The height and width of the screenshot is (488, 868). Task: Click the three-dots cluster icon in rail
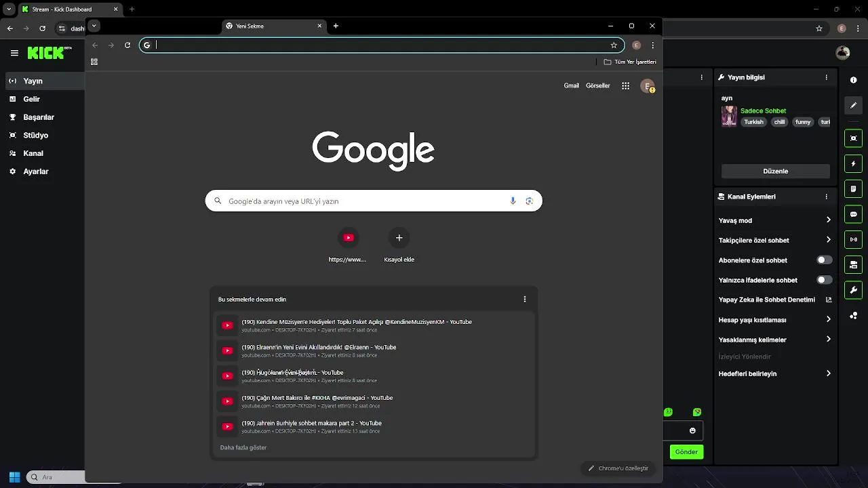853,316
